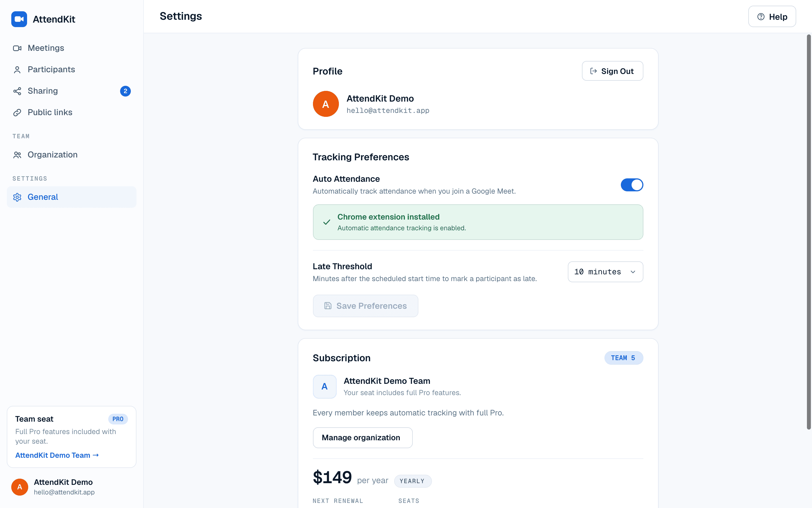This screenshot has height=508, width=812.
Task: Select the General settings item
Action: click(x=71, y=197)
